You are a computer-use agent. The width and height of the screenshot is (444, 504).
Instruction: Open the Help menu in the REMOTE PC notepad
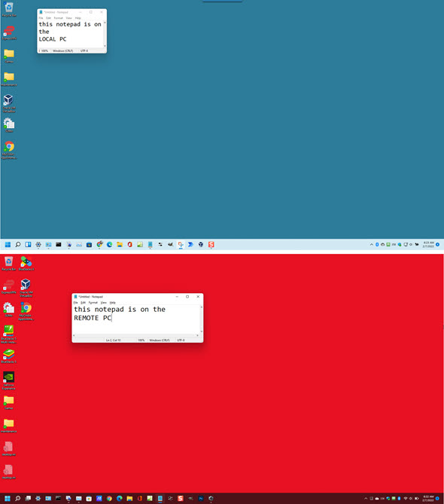coord(112,302)
